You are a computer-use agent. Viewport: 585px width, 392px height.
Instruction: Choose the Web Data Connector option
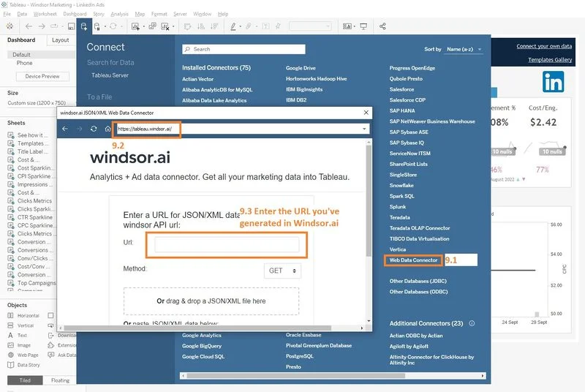tap(413, 260)
